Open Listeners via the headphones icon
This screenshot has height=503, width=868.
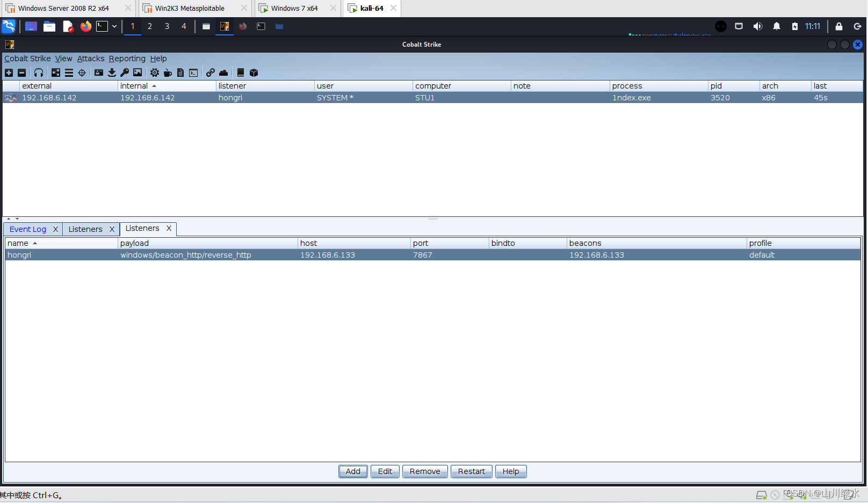(39, 73)
